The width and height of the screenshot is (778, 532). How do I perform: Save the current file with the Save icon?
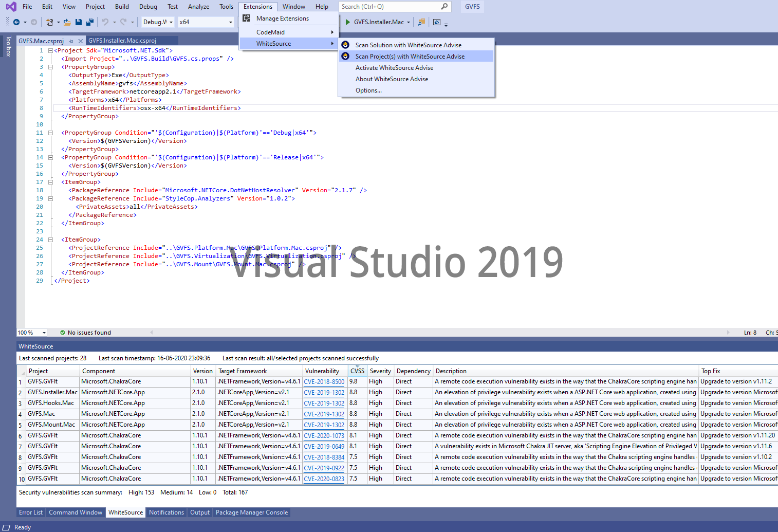[x=79, y=22]
